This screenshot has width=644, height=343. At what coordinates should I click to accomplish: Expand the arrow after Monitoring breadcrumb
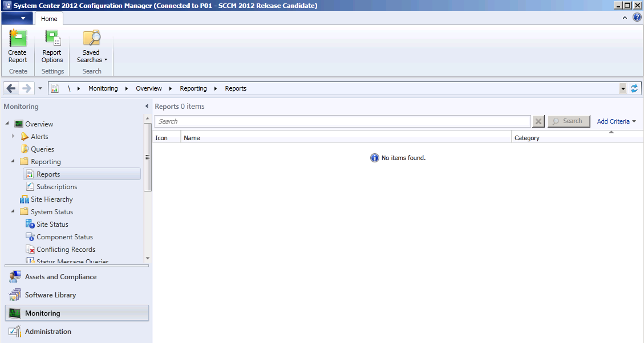tap(127, 88)
